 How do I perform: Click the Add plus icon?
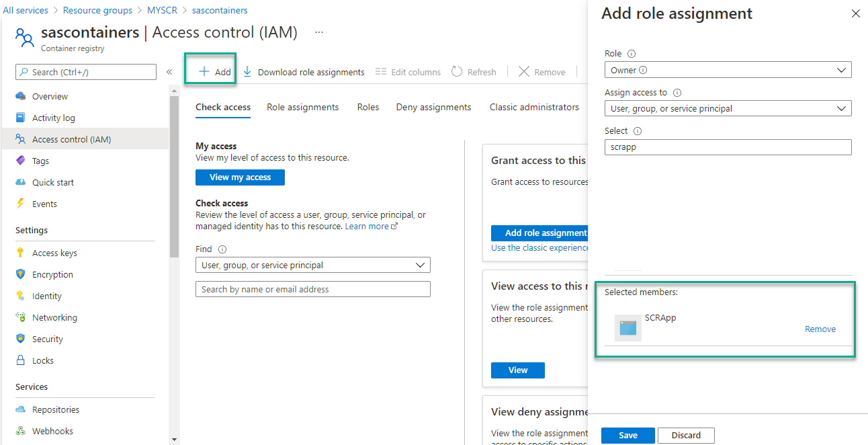tap(204, 72)
